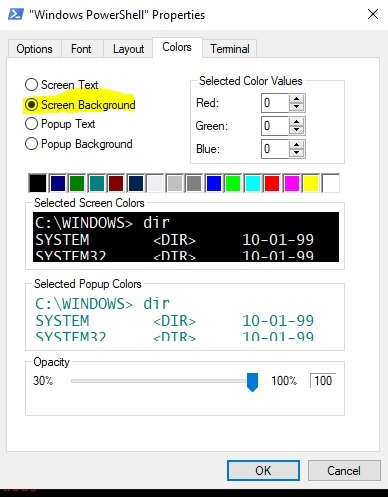
Task: Pick the bright red color swatch
Action: tap(272, 183)
